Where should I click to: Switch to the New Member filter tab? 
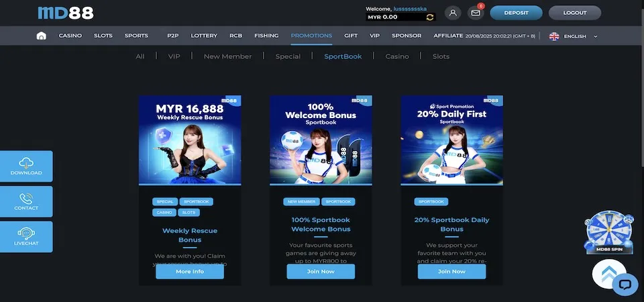click(x=227, y=56)
